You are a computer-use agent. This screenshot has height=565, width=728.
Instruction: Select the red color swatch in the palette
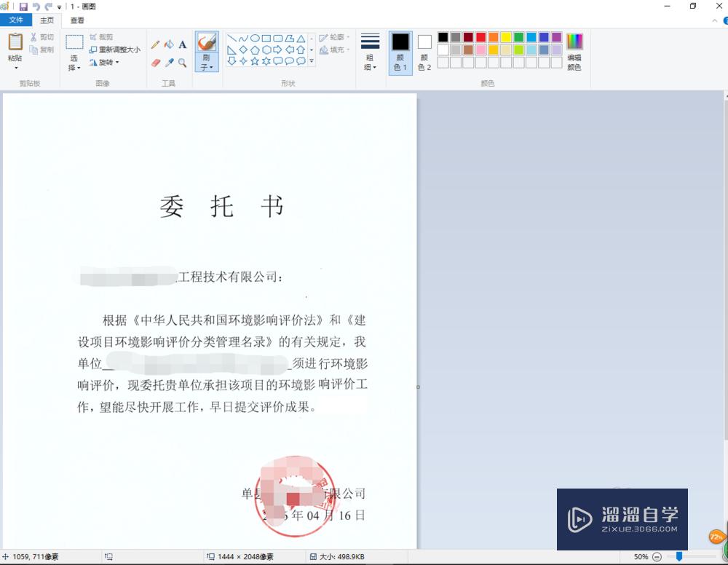point(482,36)
